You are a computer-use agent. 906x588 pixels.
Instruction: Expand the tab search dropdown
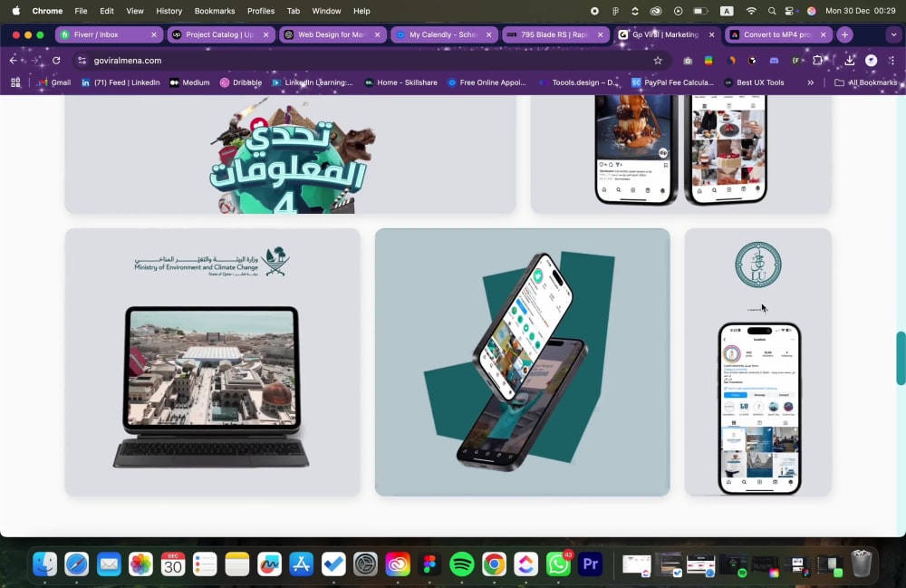coord(893,34)
